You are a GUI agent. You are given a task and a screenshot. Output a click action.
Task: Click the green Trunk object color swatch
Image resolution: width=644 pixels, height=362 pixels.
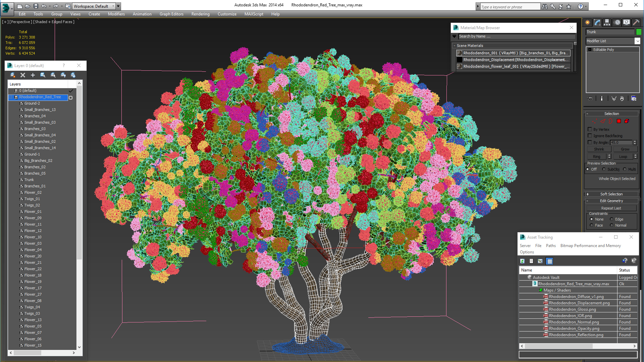639,32
